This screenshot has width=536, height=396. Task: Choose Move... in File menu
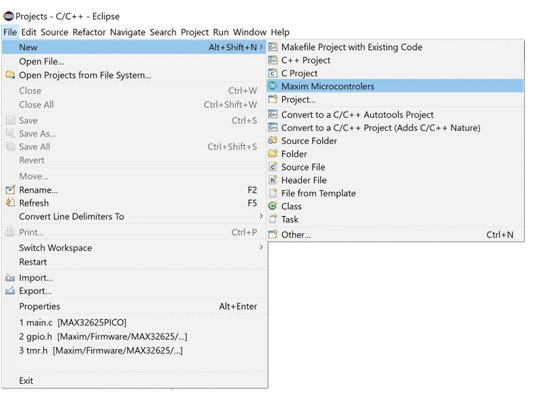pos(134,176)
